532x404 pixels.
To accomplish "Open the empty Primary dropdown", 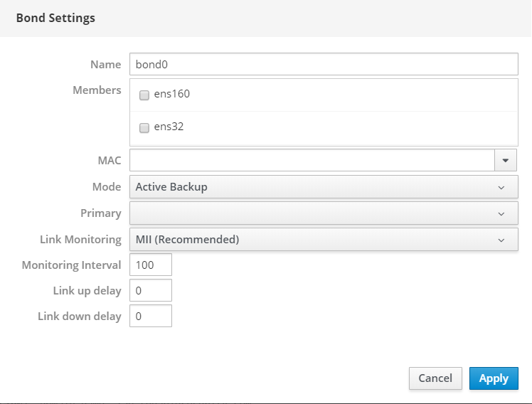I will [x=323, y=213].
